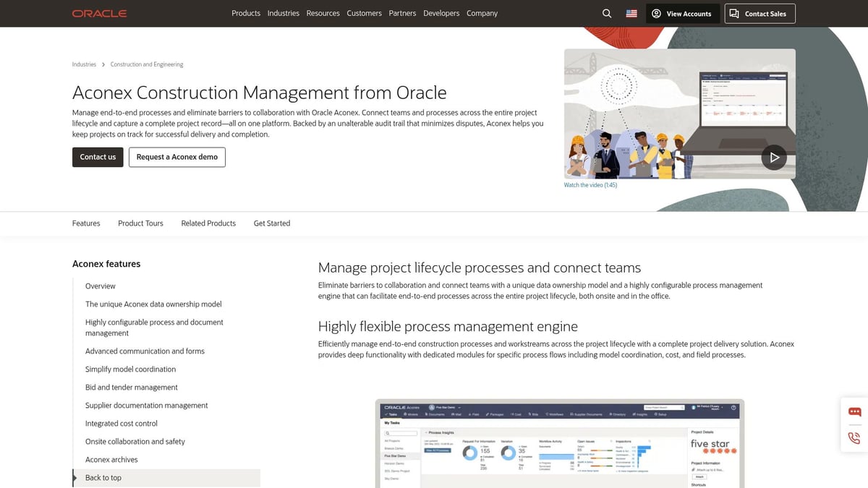Click Request a Aconex demo
The height and width of the screenshot is (488, 868).
pyautogui.click(x=176, y=157)
